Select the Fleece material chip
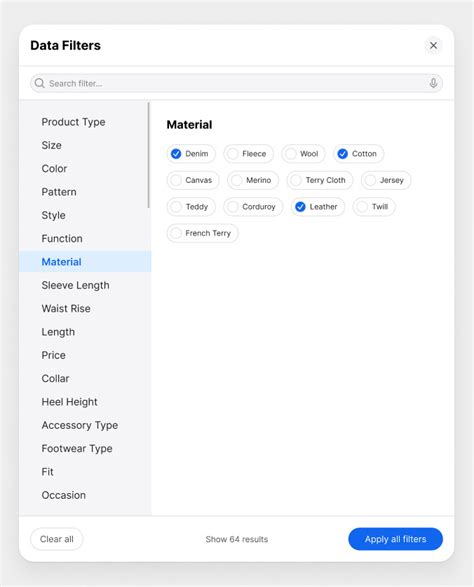Image resolution: width=474 pixels, height=587 pixels. click(x=249, y=154)
